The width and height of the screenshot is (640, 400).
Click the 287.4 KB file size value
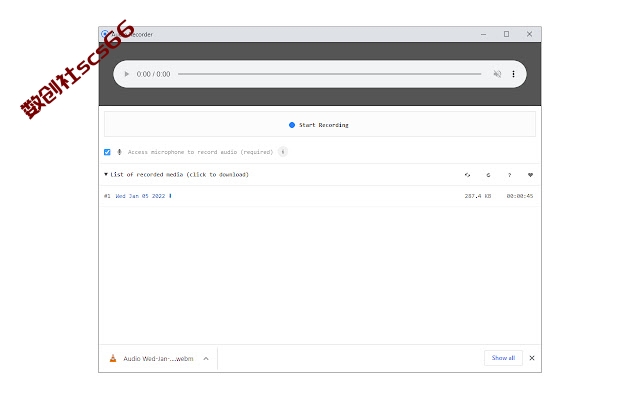pos(478,196)
